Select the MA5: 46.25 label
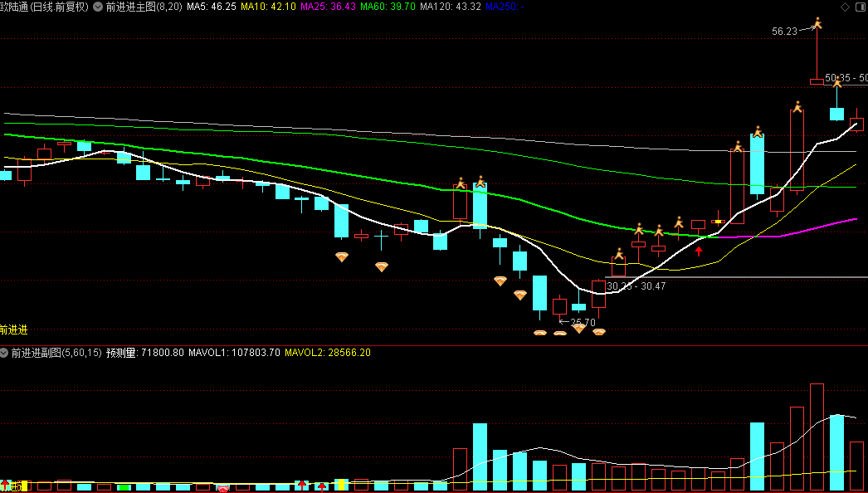Screen dimensions: 868x493 tap(212, 7)
